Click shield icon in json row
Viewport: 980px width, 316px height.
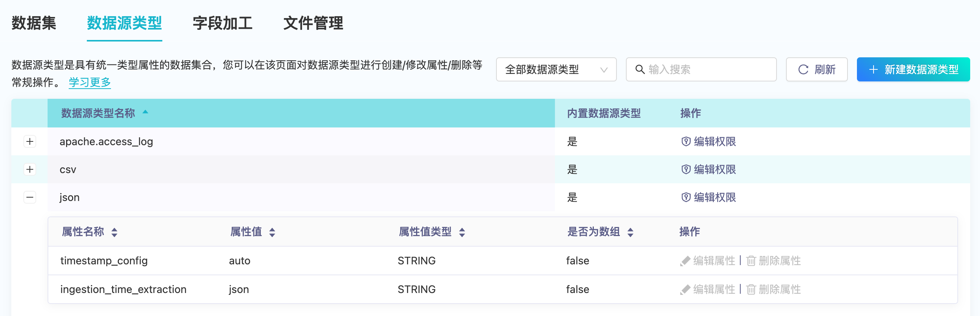[x=686, y=197]
